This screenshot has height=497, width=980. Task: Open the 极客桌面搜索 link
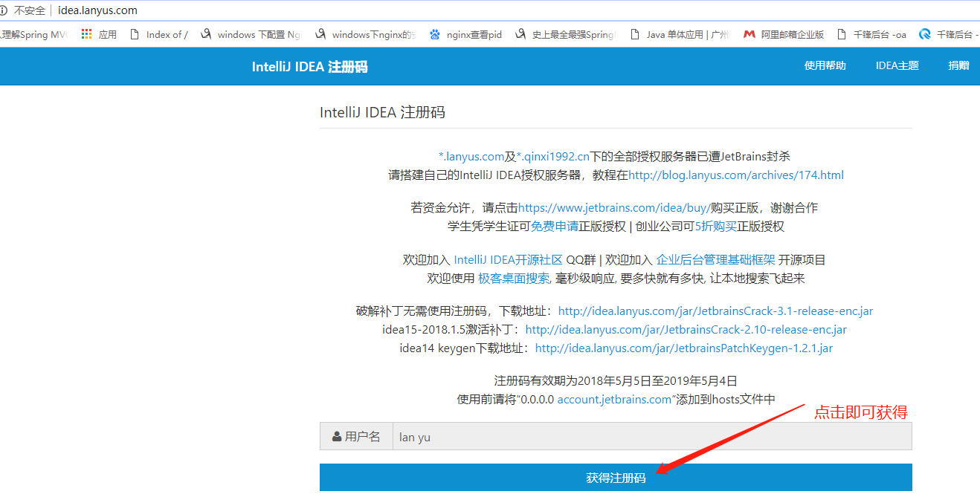(514, 279)
